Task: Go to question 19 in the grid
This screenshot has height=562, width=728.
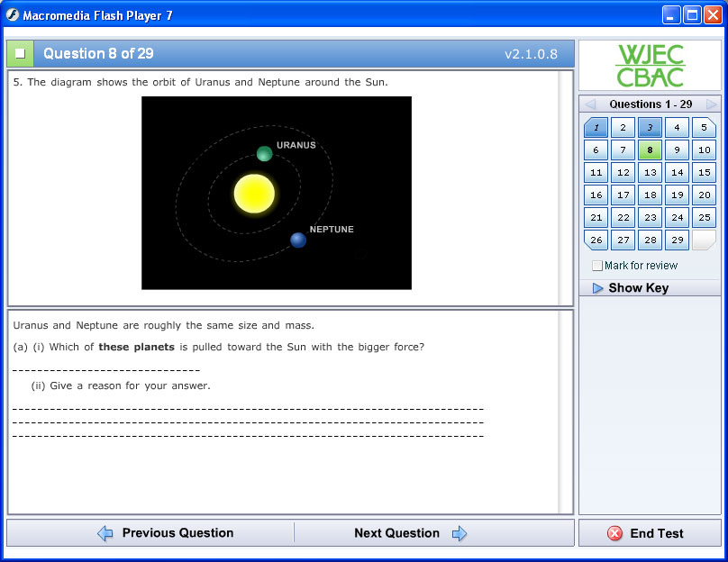Action: coord(677,195)
